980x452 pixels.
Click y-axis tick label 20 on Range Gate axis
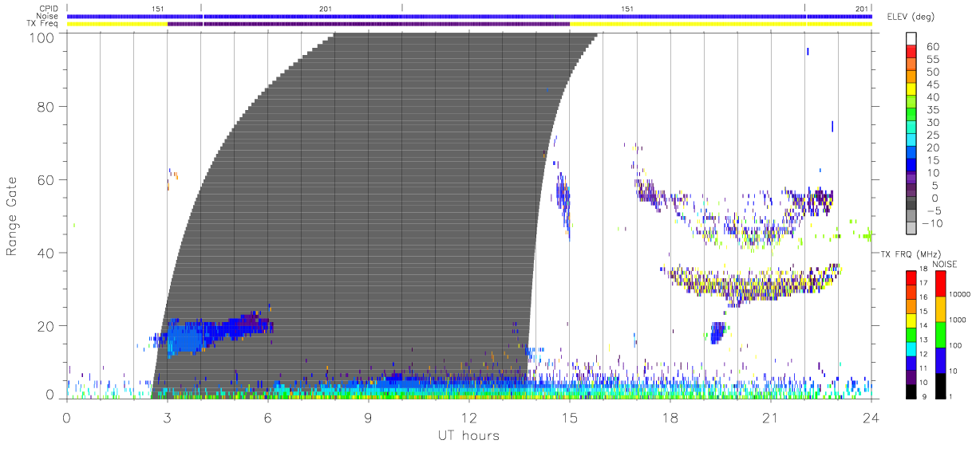click(x=45, y=326)
